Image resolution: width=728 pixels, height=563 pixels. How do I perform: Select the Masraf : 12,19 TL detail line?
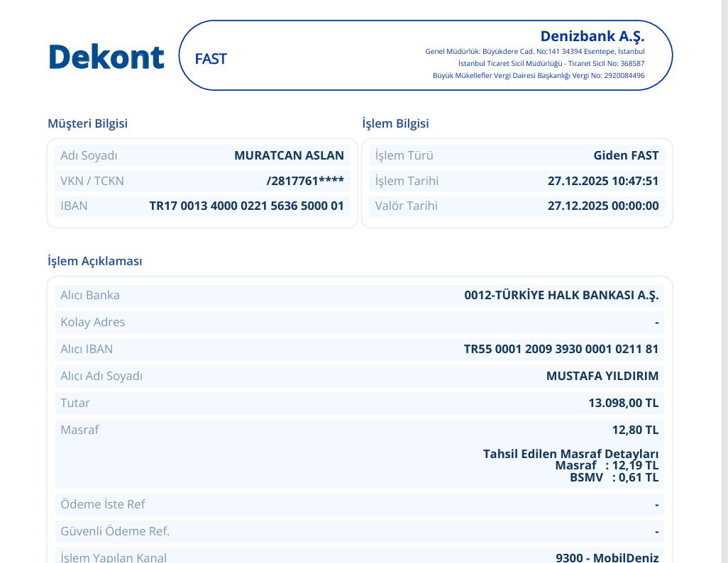(607, 466)
